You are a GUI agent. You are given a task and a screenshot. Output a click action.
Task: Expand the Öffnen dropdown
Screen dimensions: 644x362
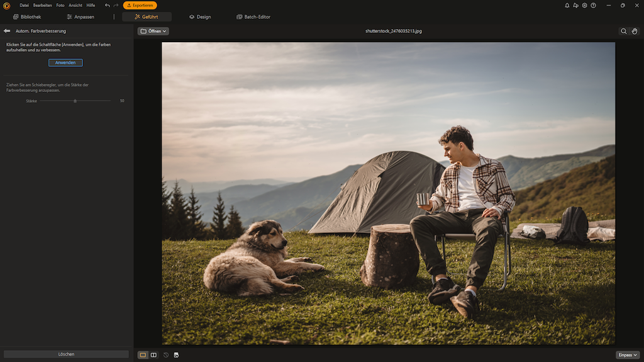(153, 31)
